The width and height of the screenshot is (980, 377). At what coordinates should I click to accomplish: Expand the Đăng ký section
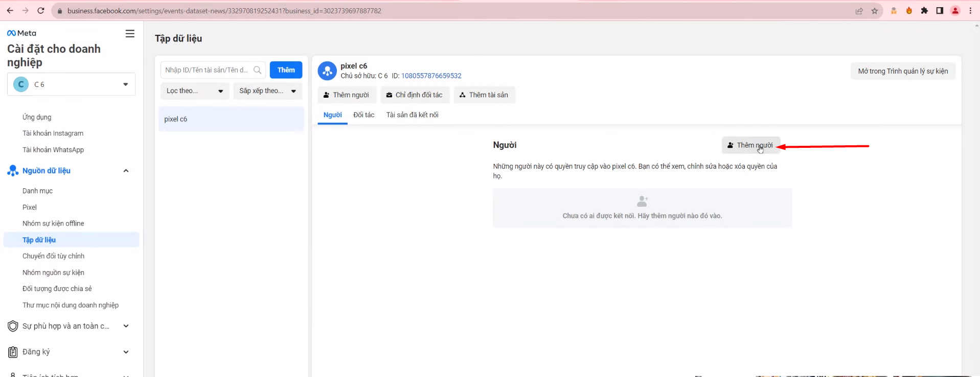126,352
